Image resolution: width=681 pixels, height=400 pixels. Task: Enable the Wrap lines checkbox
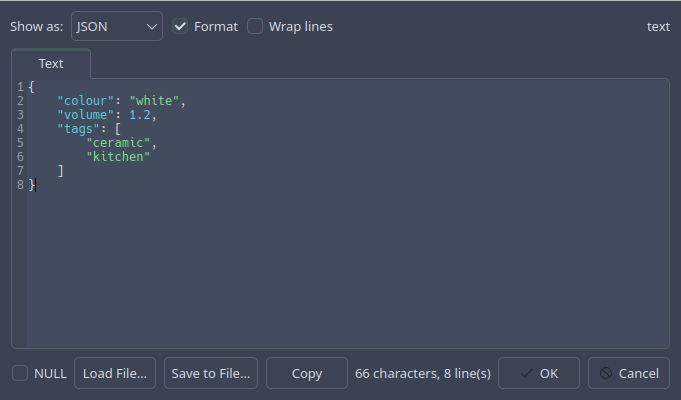[255, 26]
